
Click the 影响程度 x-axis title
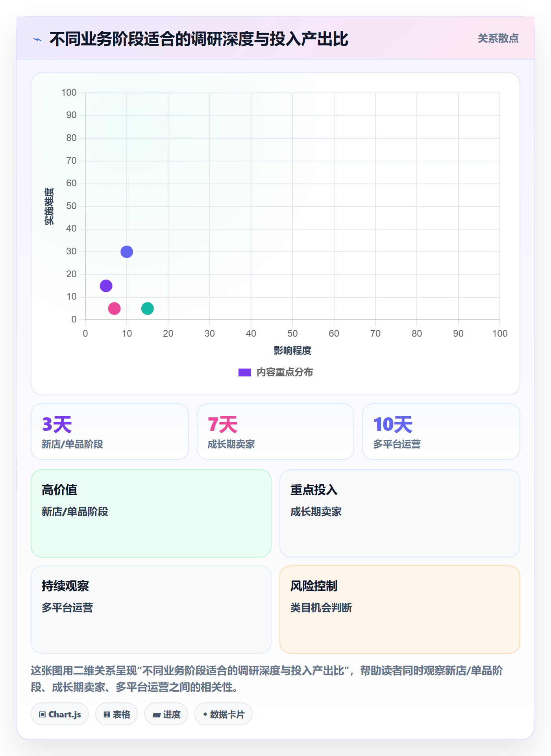click(292, 350)
